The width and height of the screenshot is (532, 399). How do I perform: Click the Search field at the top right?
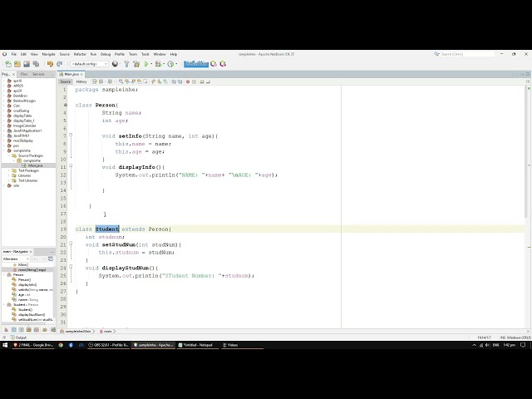pyautogui.click(x=467, y=54)
